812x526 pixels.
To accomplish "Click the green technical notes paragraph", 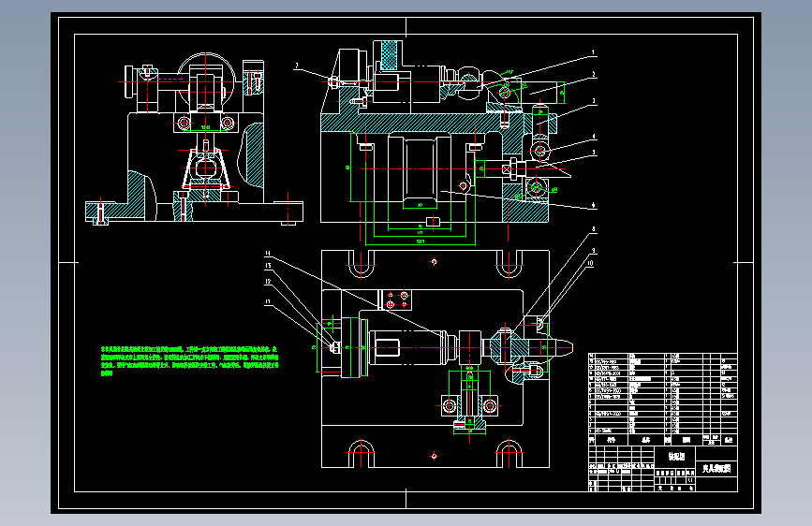I will coord(189,361).
